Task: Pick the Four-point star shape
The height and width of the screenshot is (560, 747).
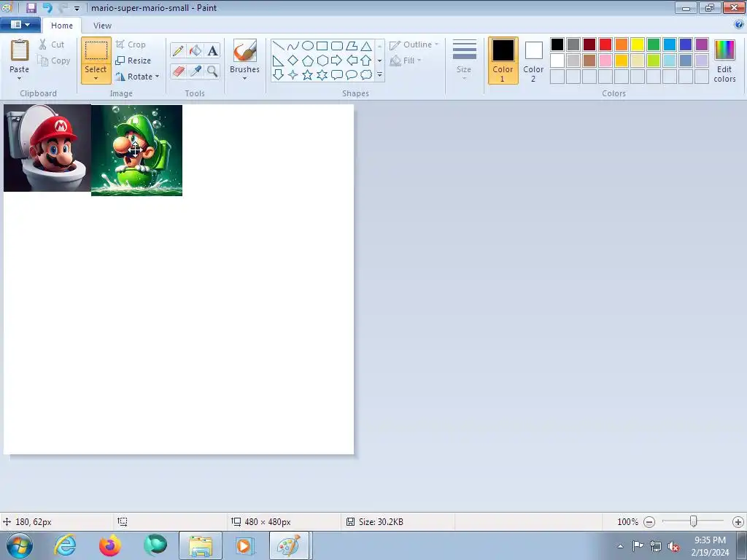Action: [x=293, y=75]
